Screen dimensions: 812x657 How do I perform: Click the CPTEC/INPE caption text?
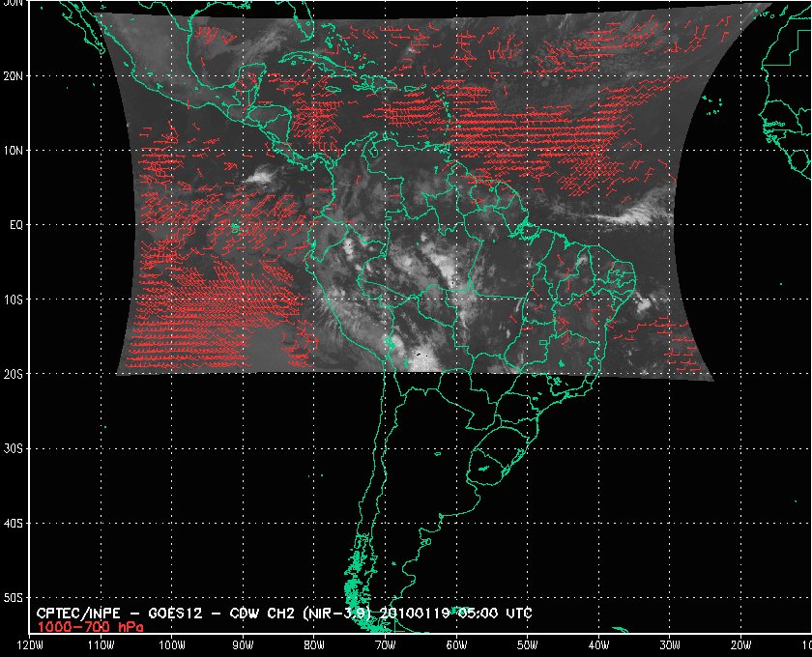point(78,614)
